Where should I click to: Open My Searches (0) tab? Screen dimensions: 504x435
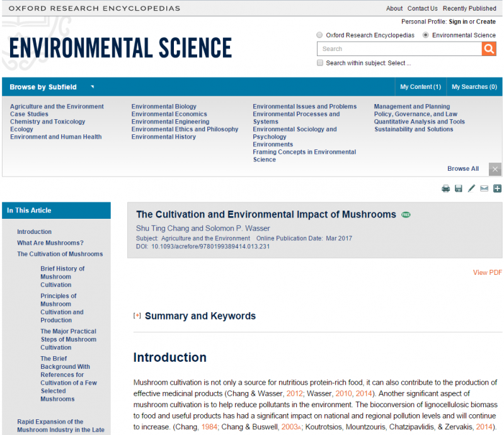coord(474,87)
